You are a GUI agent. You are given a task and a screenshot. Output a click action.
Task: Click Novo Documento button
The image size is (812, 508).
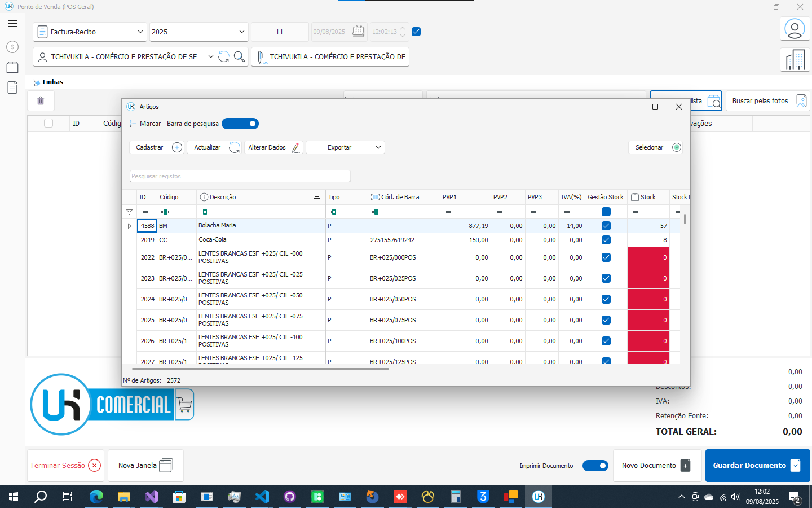[x=657, y=466]
